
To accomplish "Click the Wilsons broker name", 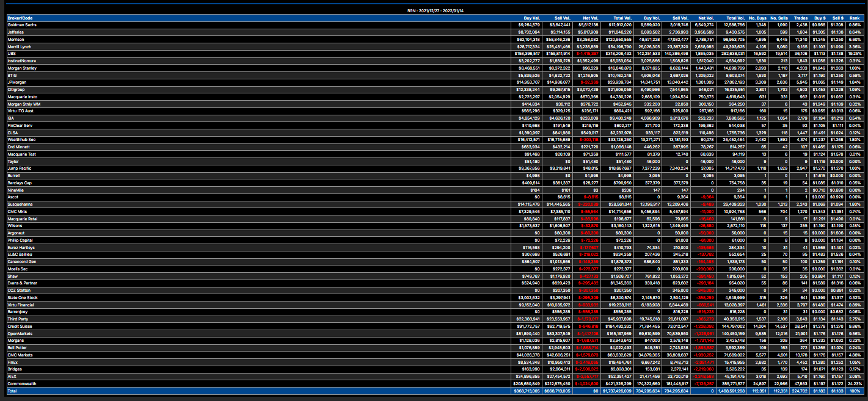I will 15,226.
